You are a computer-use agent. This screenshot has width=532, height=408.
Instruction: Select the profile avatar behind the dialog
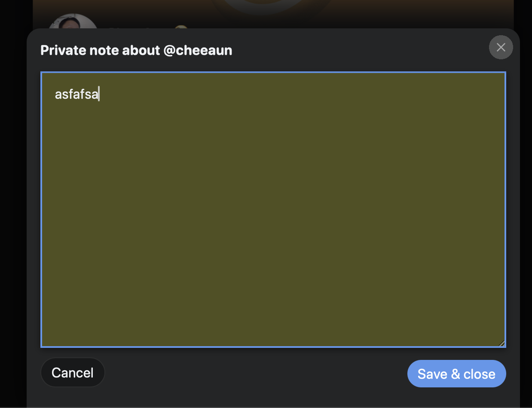click(72, 22)
